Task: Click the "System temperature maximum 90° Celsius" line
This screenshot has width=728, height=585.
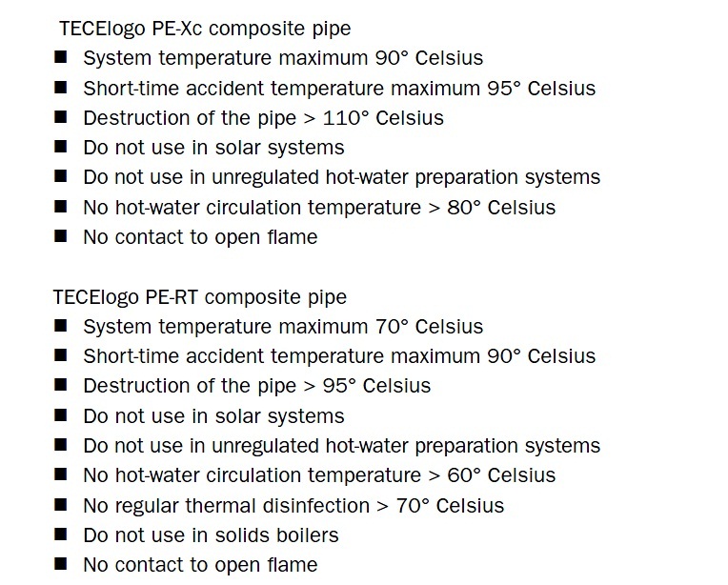Action: coord(283,59)
